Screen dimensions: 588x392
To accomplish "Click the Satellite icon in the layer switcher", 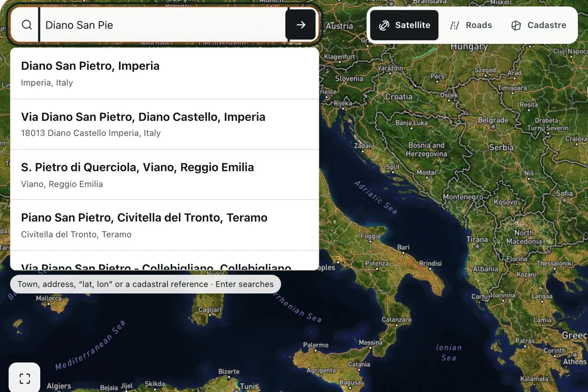I will tap(385, 25).
